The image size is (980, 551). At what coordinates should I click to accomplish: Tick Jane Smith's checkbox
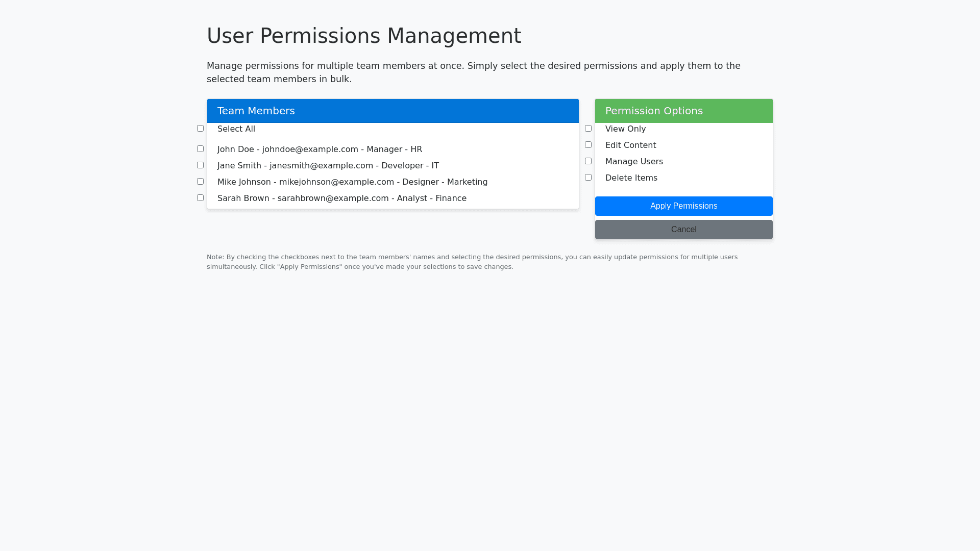(200, 165)
